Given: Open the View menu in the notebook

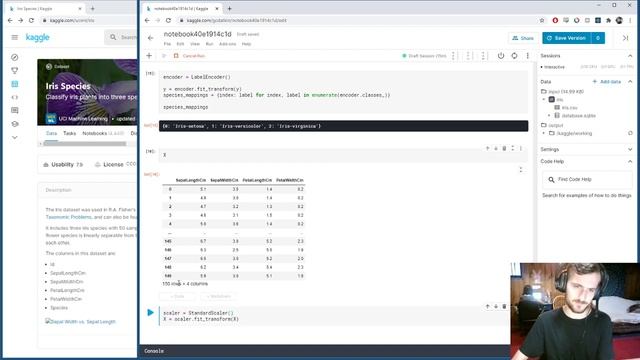Looking at the screenshot, I should [x=195, y=44].
